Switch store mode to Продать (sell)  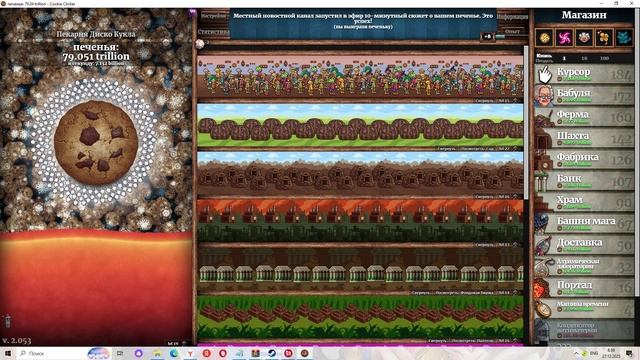tap(544, 60)
